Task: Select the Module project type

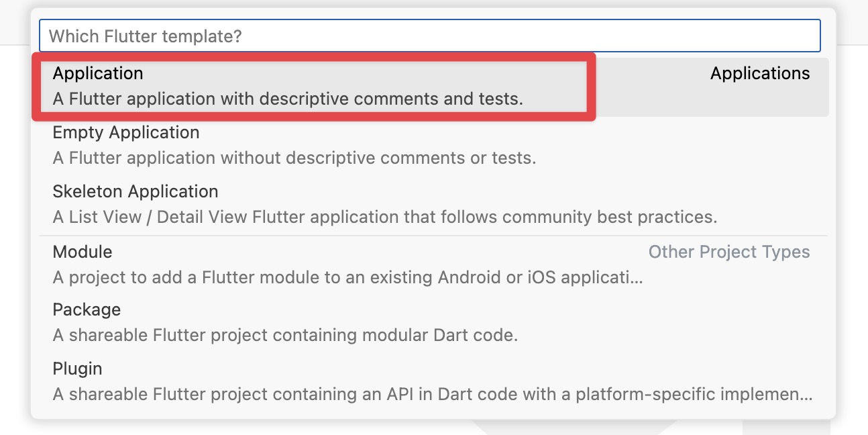Action: (82, 252)
